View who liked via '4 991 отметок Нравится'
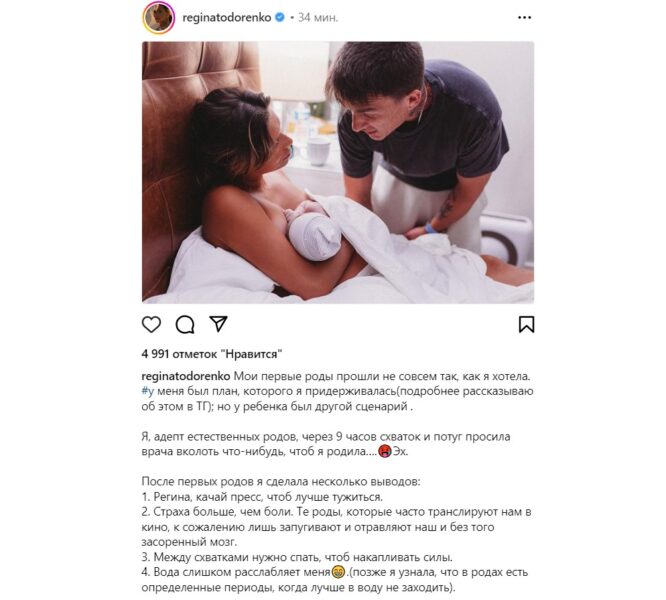The height and width of the screenshot is (600, 666). pos(212,354)
